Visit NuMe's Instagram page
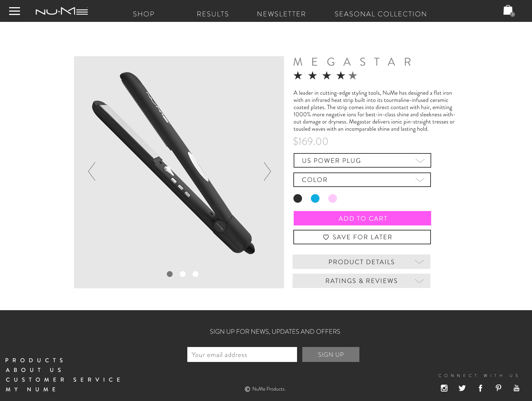This screenshot has height=401, width=532. coord(444,388)
